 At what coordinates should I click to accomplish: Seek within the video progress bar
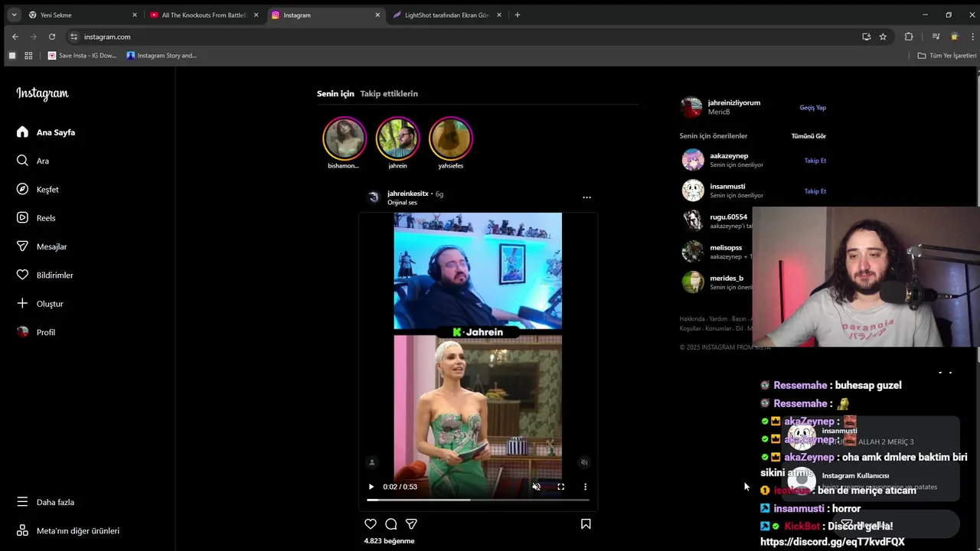coord(478,500)
